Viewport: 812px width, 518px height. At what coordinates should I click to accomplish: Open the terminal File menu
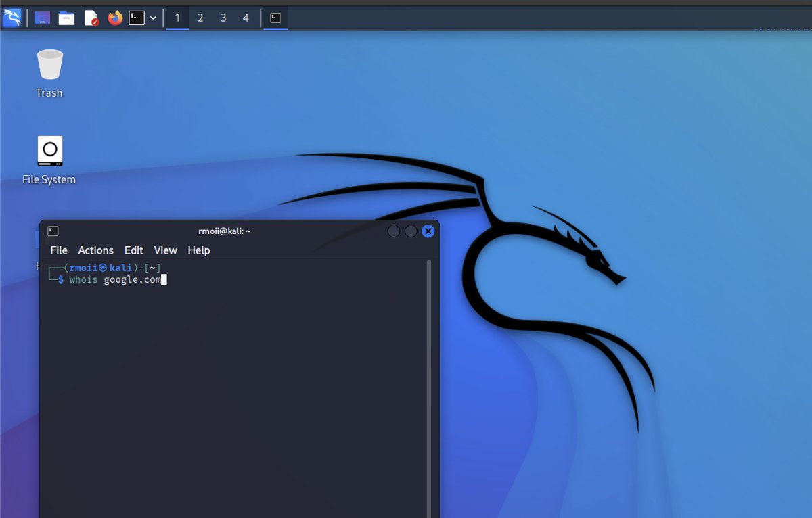[59, 250]
